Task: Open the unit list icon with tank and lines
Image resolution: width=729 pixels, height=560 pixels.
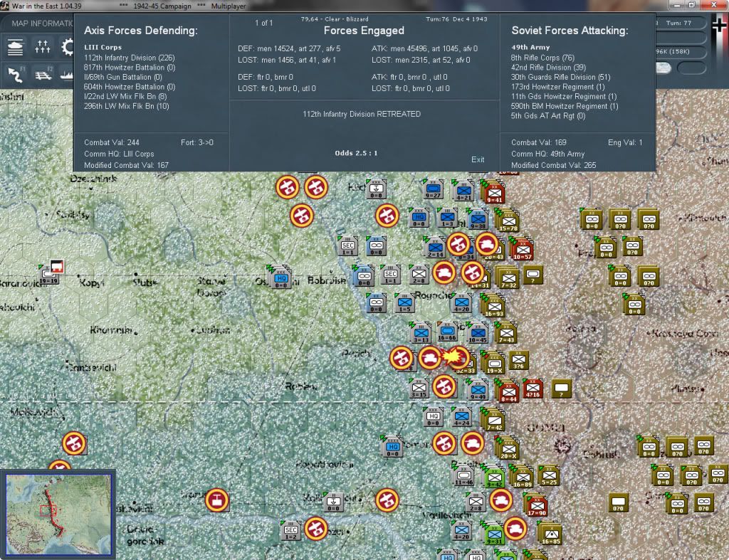Action: pos(16,47)
